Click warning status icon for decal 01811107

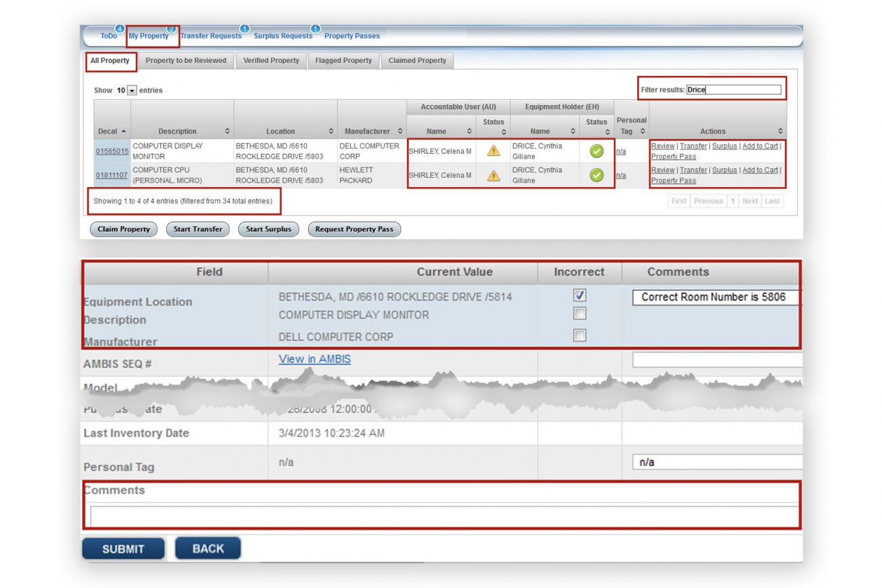tap(493, 176)
